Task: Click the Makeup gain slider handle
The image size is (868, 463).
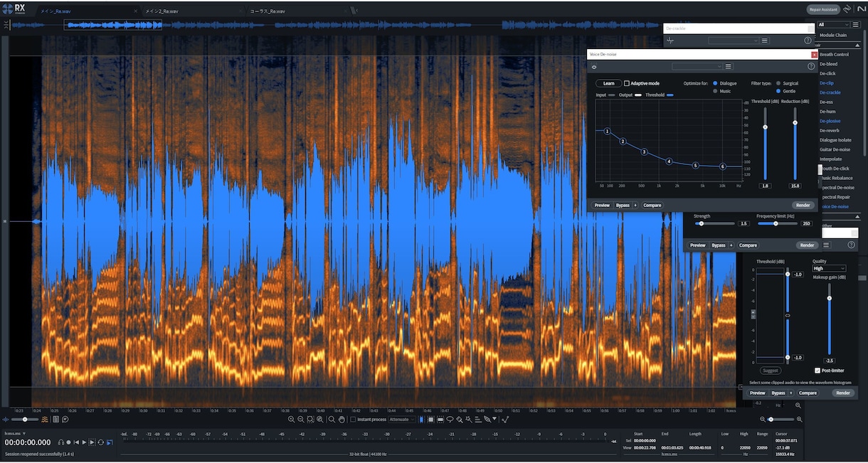Action: coord(829,298)
